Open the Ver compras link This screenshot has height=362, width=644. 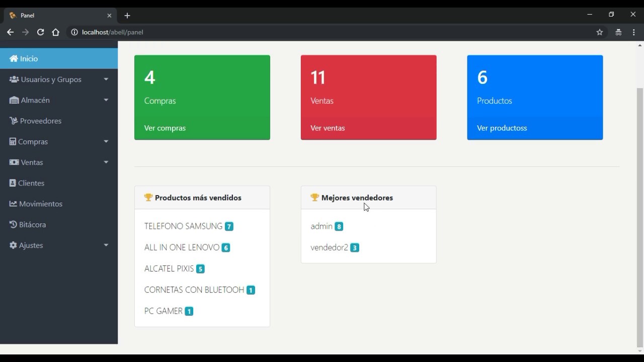tap(165, 128)
